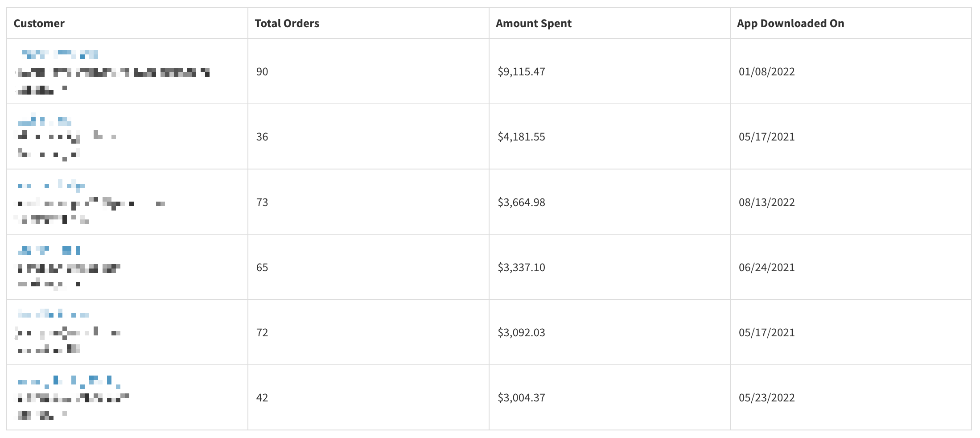Click the $3,664.98 amount spent value
The image size is (980, 438).
[521, 202]
